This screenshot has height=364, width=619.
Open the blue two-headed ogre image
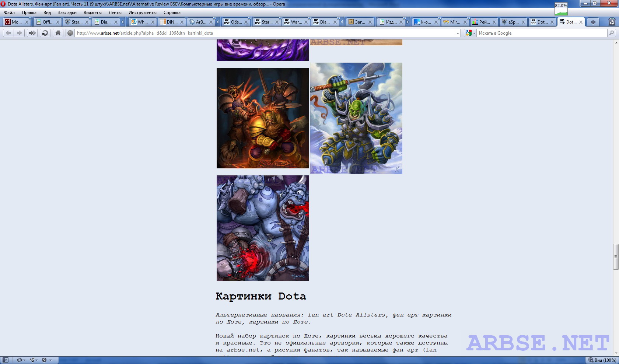[263, 228]
